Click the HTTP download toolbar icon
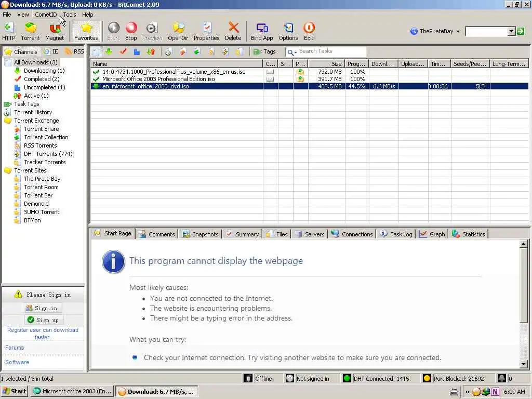532x399 pixels. pos(8,31)
